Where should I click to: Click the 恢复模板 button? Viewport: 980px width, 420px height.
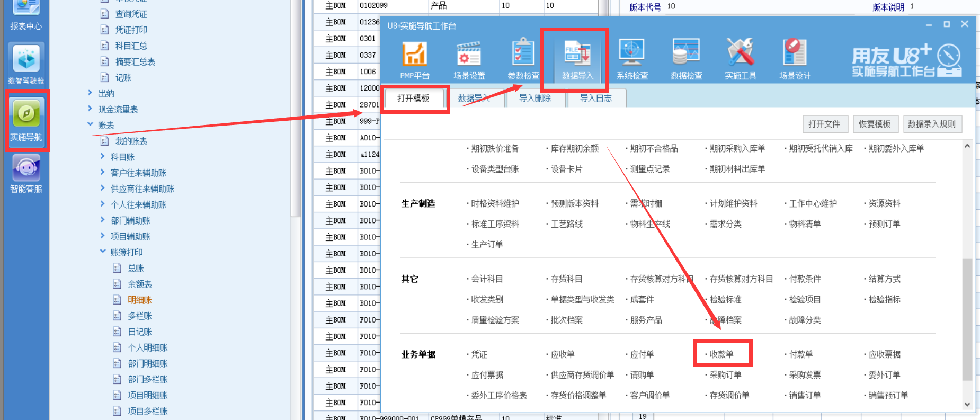[x=875, y=124]
